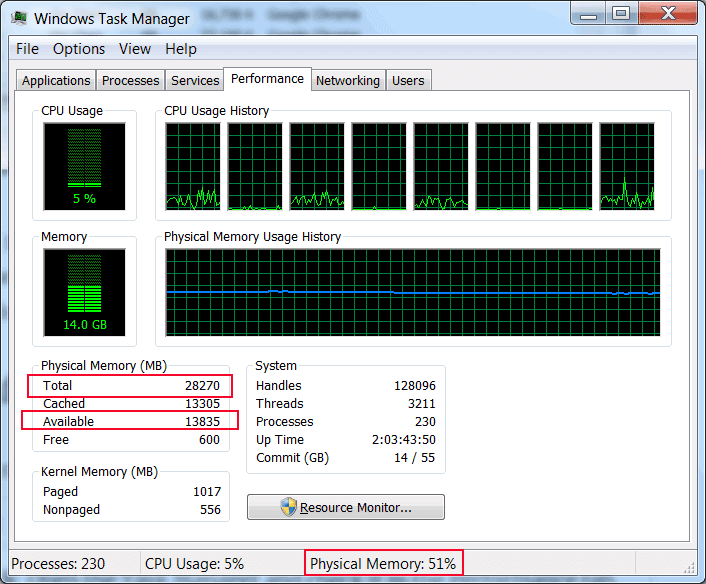
Task: Click the last CPU usage history graph
Action: pyautogui.click(x=627, y=166)
